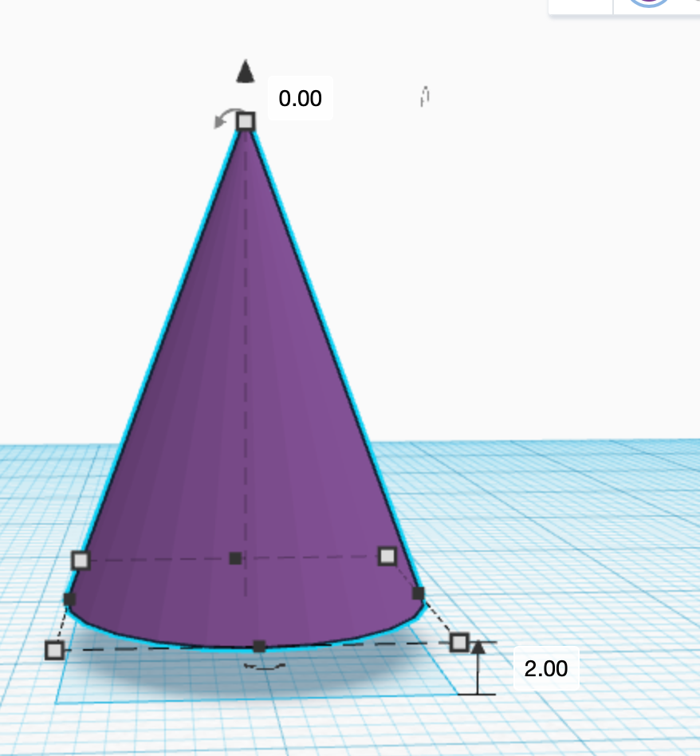The height and width of the screenshot is (756, 700).
Task: Select the front-left white corner handle
Action: click(x=54, y=651)
